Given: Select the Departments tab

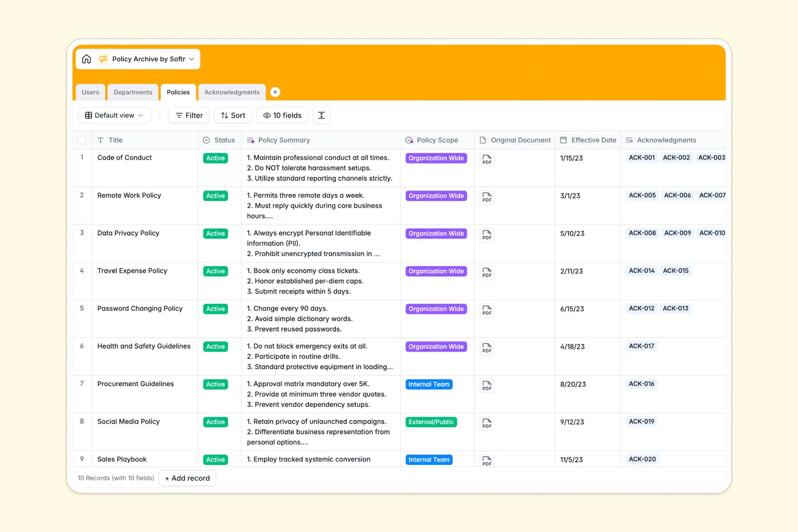Looking at the screenshot, I should (x=133, y=92).
